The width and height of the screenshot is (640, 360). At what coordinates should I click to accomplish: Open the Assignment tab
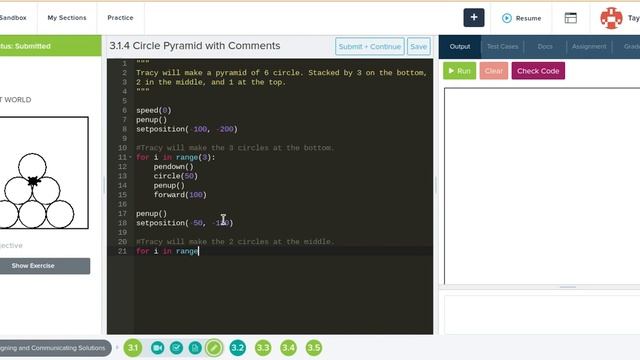tap(589, 47)
